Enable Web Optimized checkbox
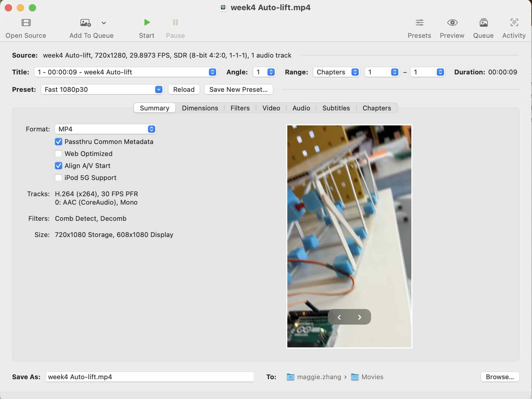 point(59,154)
